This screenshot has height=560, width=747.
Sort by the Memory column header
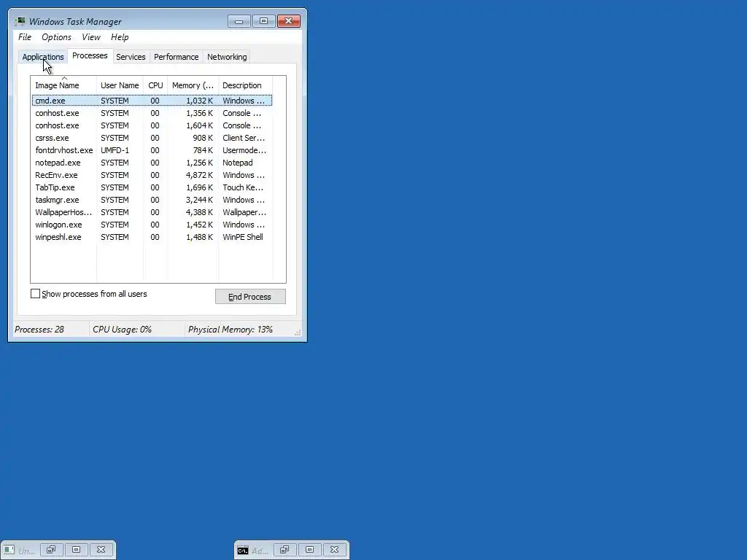tap(193, 85)
